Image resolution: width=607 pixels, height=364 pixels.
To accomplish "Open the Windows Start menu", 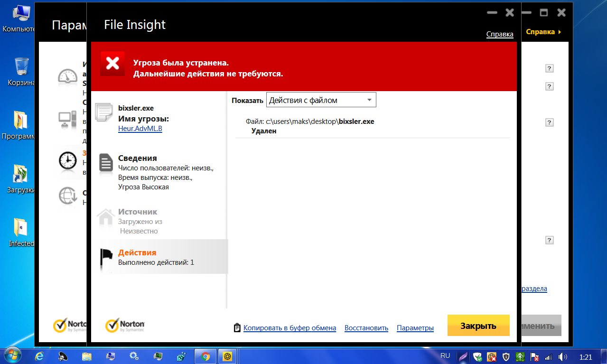I will click(12, 355).
